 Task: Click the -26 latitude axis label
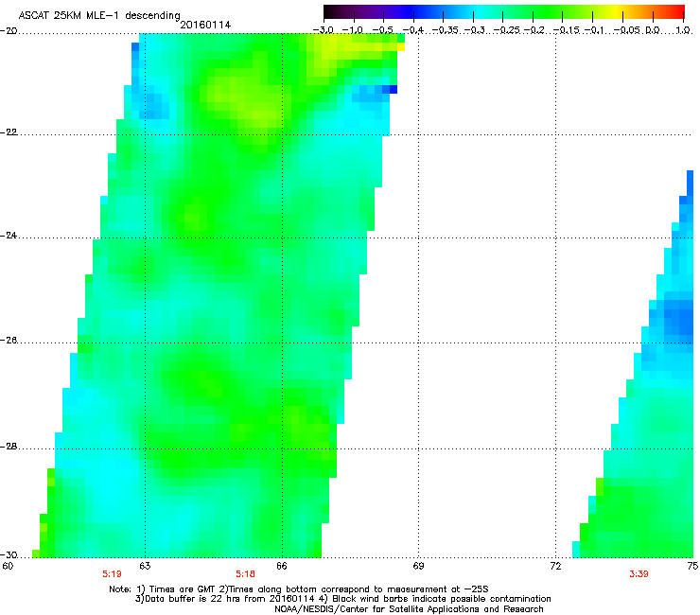9,341
